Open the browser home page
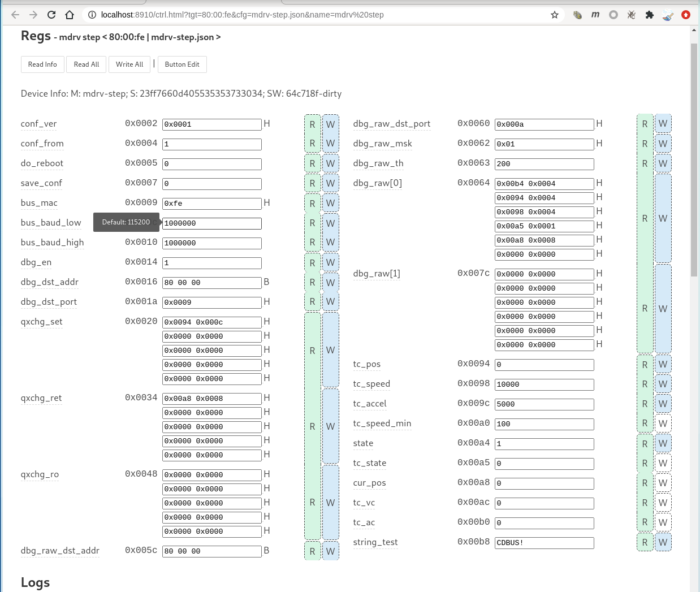700x592 pixels. pos(70,15)
